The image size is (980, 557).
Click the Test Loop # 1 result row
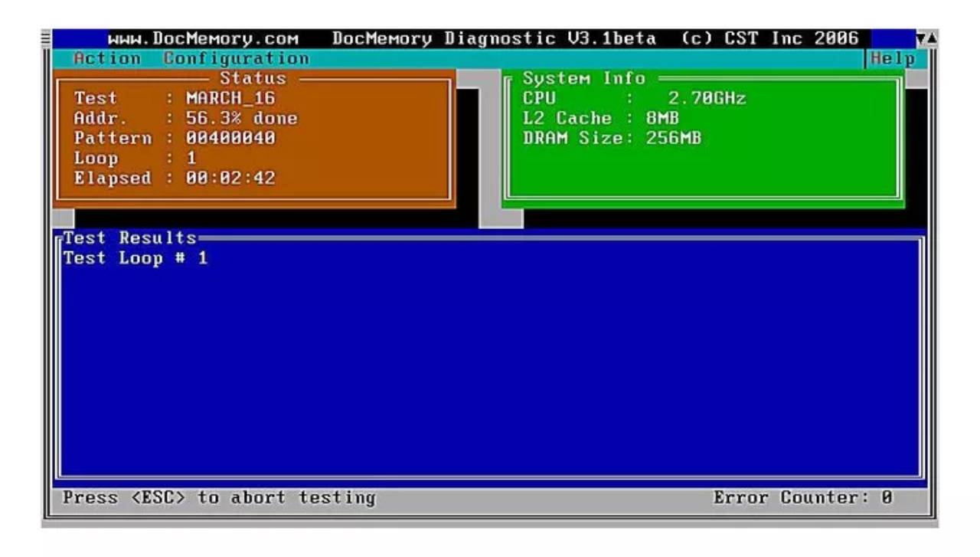pos(136,257)
